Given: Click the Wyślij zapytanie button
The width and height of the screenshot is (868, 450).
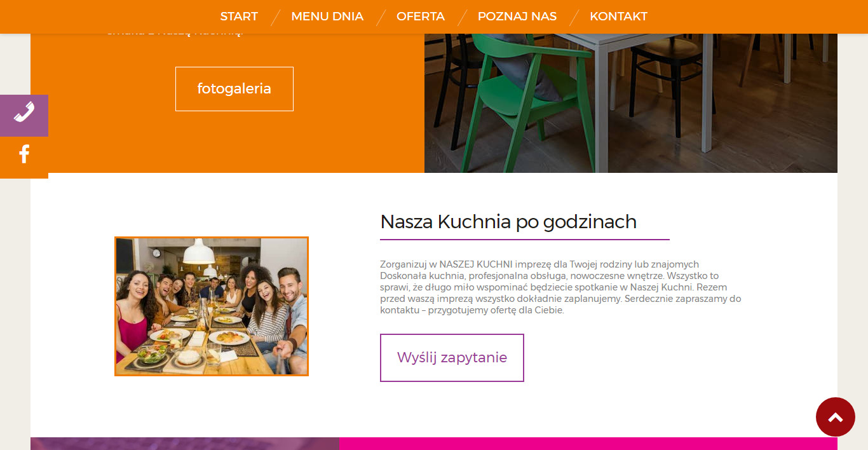Looking at the screenshot, I should pos(452,358).
